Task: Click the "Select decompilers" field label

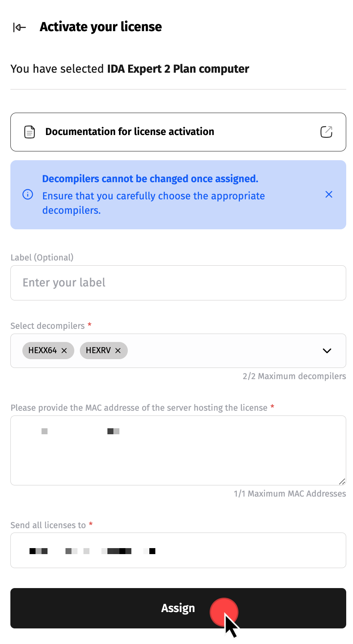Action: click(x=48, y=326)
